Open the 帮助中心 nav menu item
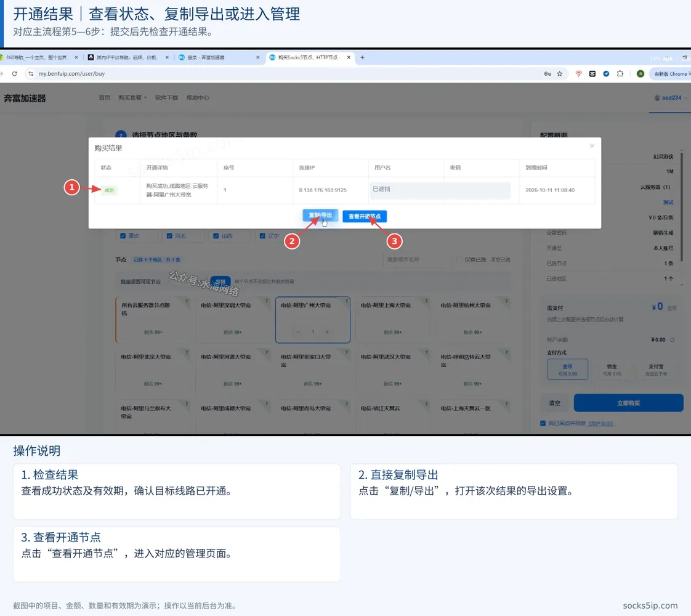Screen dimensions: 691x616 coord(198,98)
